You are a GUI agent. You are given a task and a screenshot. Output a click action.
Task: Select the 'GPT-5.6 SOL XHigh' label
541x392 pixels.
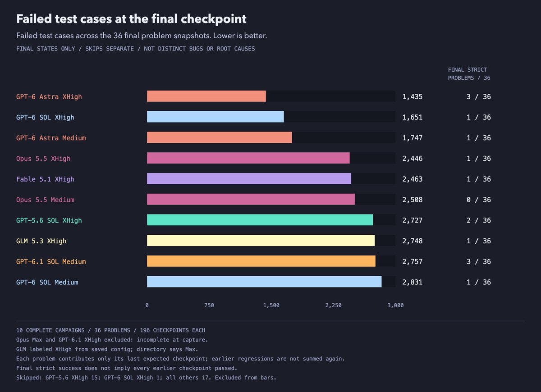click(x=49, y=220)
